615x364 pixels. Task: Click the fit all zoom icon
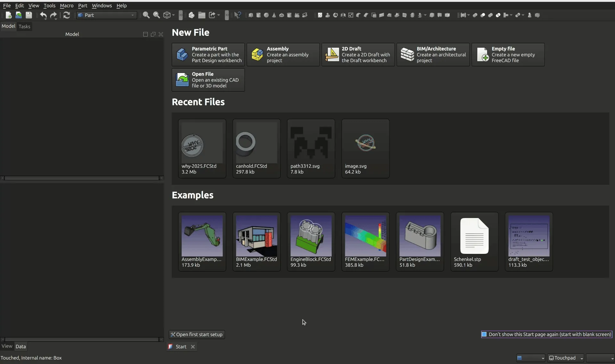(x=146, y=15)
